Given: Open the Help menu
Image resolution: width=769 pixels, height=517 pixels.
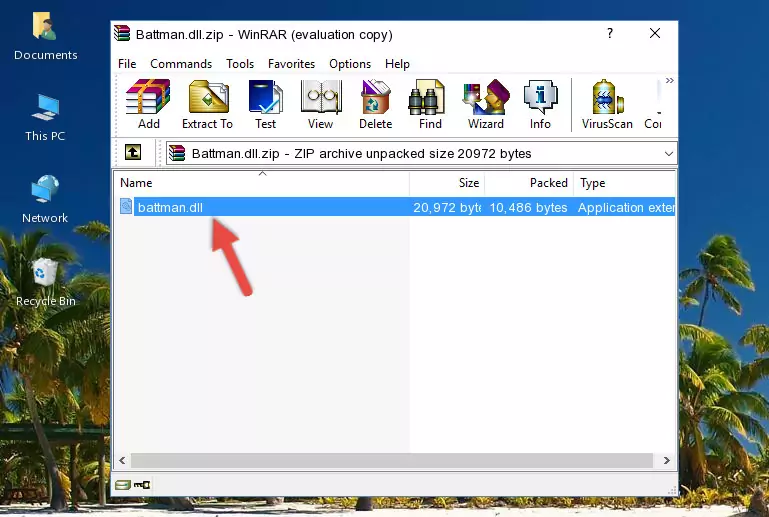Looking at the screenshot, I should 397,64.
